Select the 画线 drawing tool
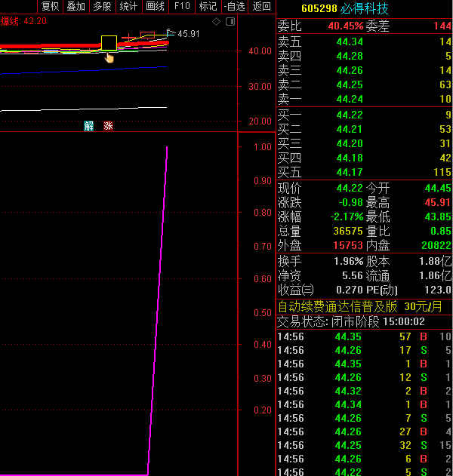Screen dimensions: 453x476 pos(155,7)
